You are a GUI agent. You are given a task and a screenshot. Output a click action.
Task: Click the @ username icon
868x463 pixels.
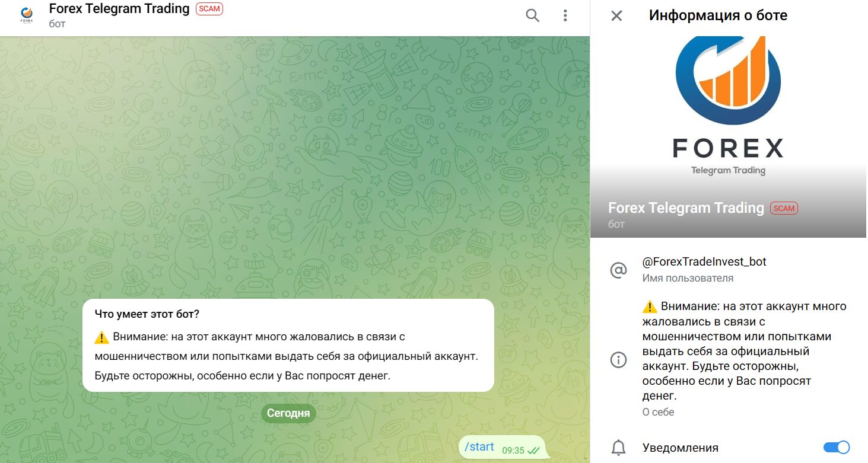618,270
